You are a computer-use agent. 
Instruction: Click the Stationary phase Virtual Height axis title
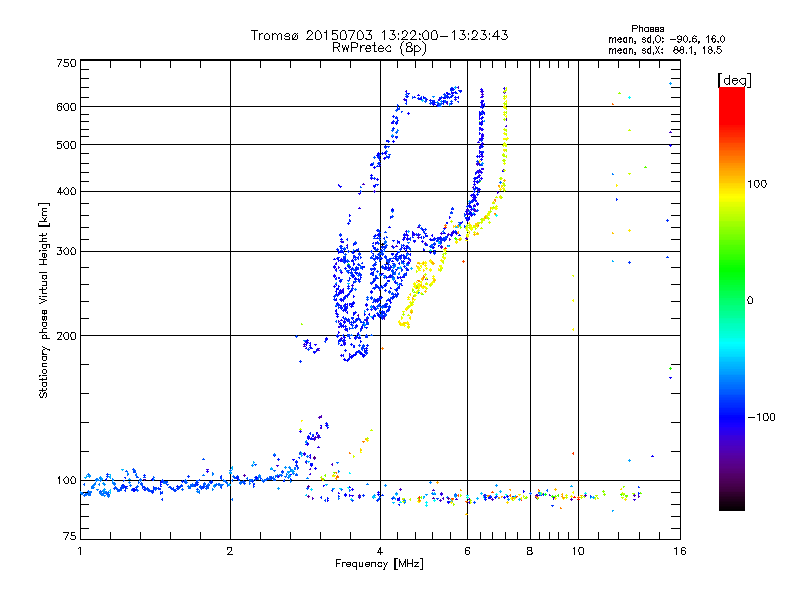tap(44, 302)
